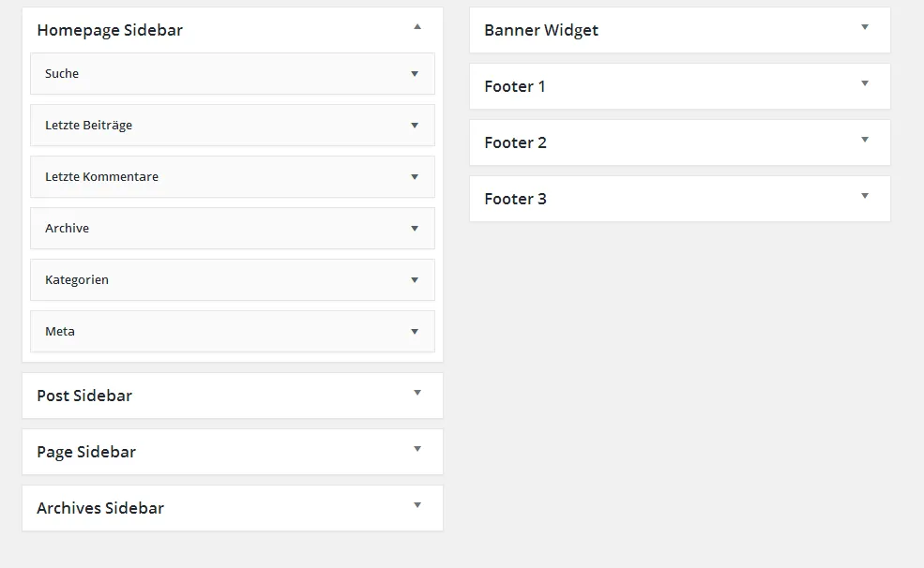Select the Letzte Kommentare widget title
This screenshot has height=568, width=924.
click(101, 176)
